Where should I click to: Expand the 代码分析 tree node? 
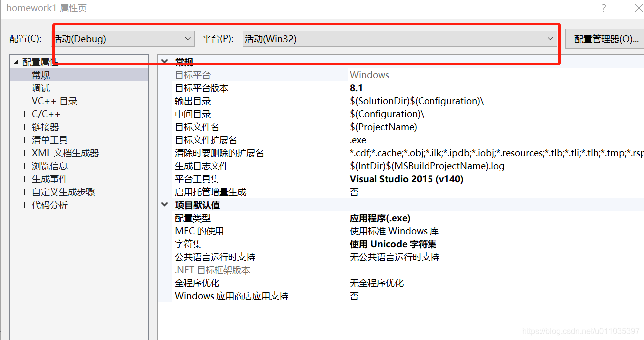[x=26, y=205]
